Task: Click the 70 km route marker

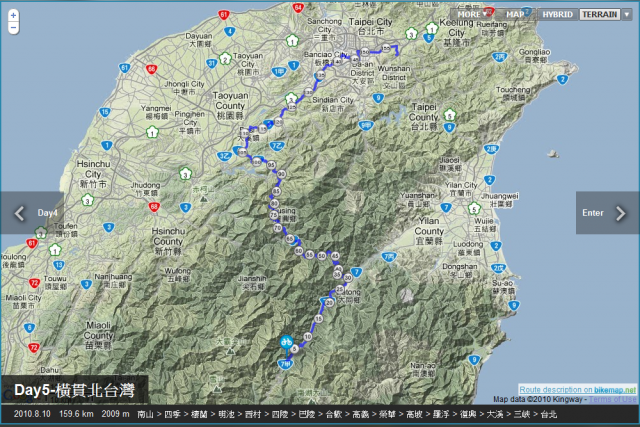Action: pyautogui.click(x=278, y=228)
